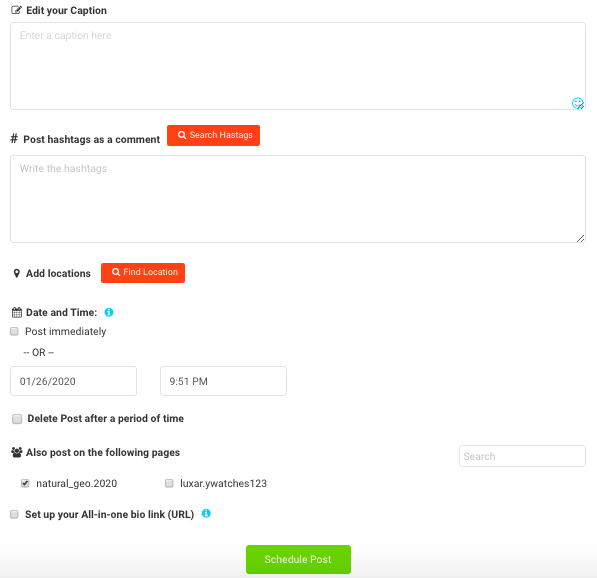Viewport: 597px width, 578px height.
Task: Click the calendar icon beside Date and Time
Action: (17, 313)
